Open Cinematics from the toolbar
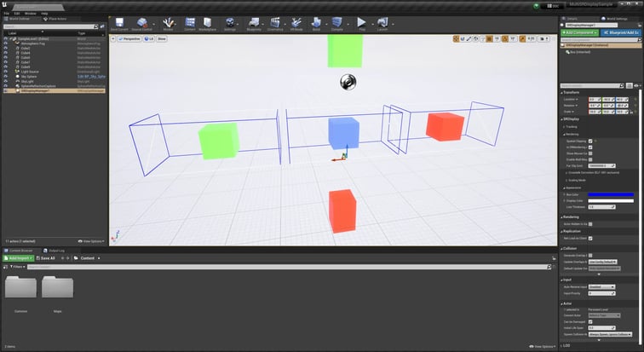The height and width of the screenshot is (352, 644). tap(274, 22)
